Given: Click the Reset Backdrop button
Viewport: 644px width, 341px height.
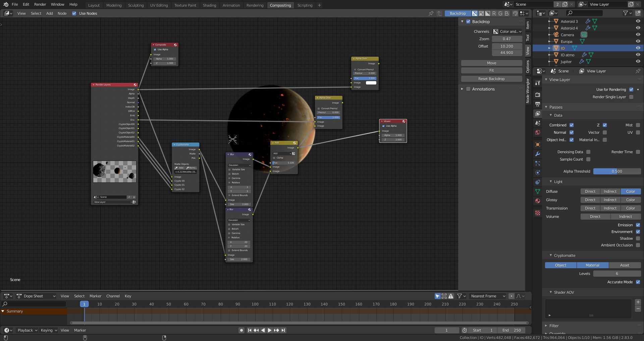Looking at the screenshot, I should point(491,79).
